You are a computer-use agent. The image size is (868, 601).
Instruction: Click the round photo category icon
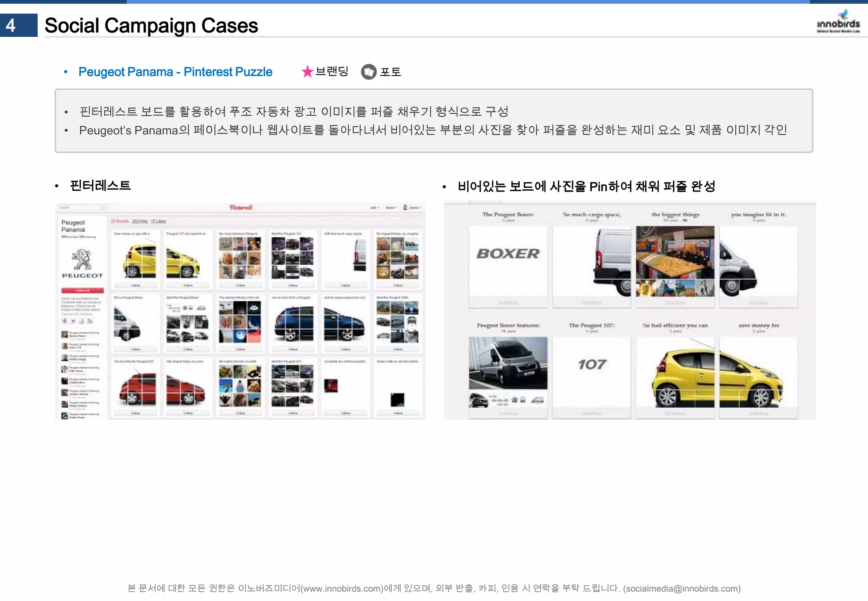[369, 72]
